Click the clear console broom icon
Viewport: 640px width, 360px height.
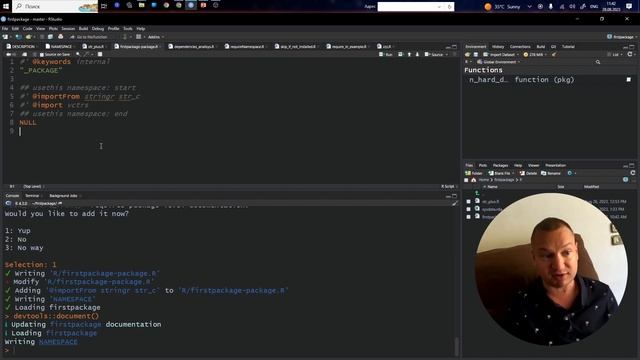454,203
